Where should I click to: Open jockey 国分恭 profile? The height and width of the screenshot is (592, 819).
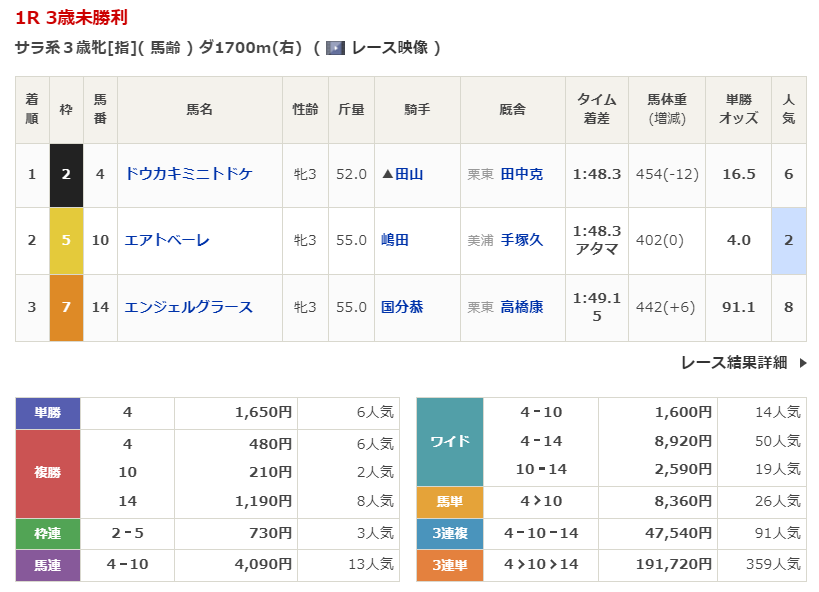402,307
